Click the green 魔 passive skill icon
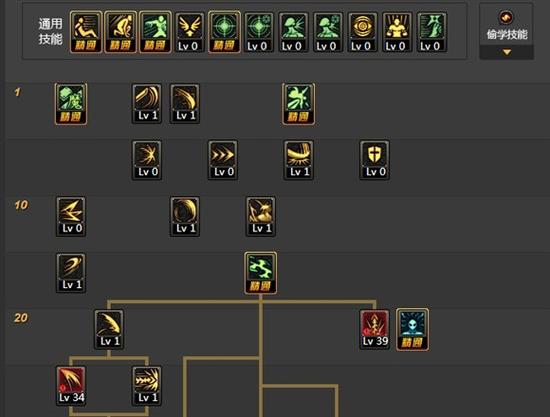 click(71, 104)
